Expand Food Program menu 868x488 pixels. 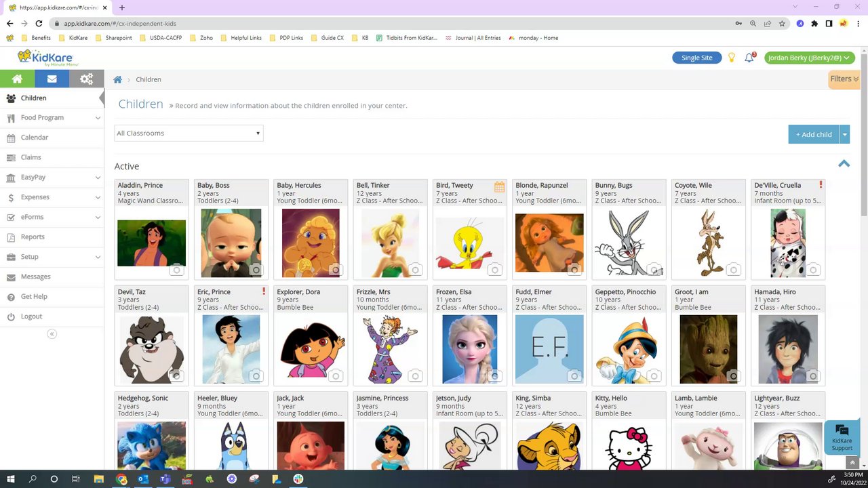[x=52, y=118]
